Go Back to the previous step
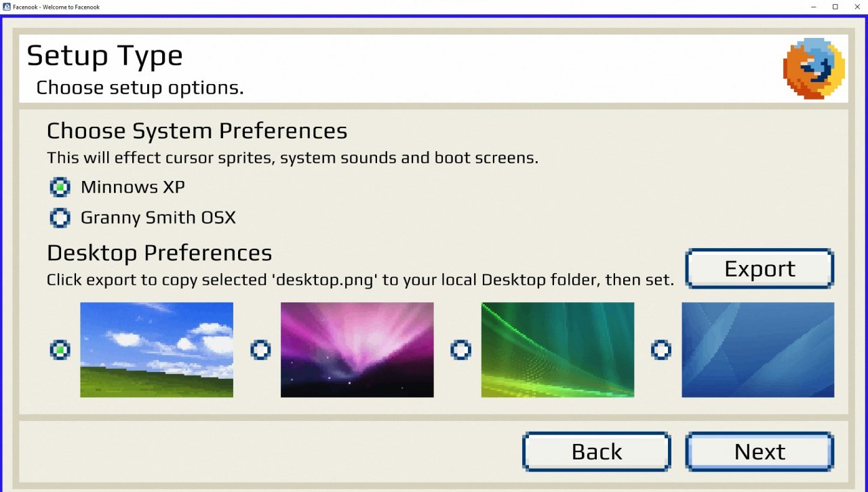 tap(597, 451)
